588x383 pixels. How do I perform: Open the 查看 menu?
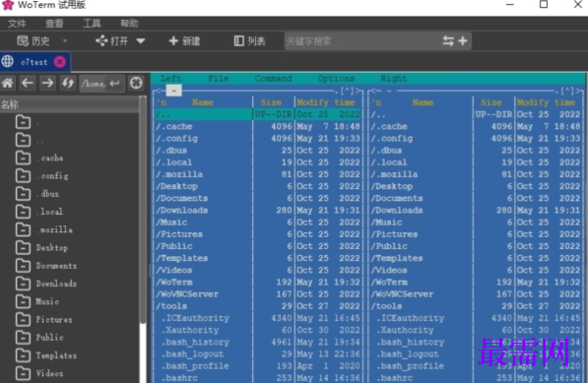coord(54,24)
